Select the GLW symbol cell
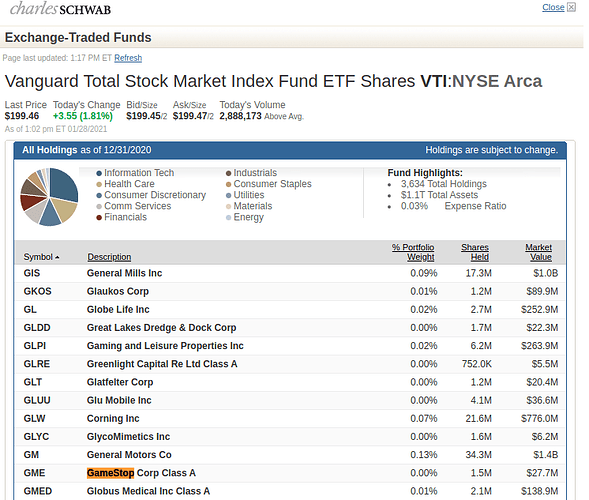This screenshot has width=589, height=500. (34, 418)
